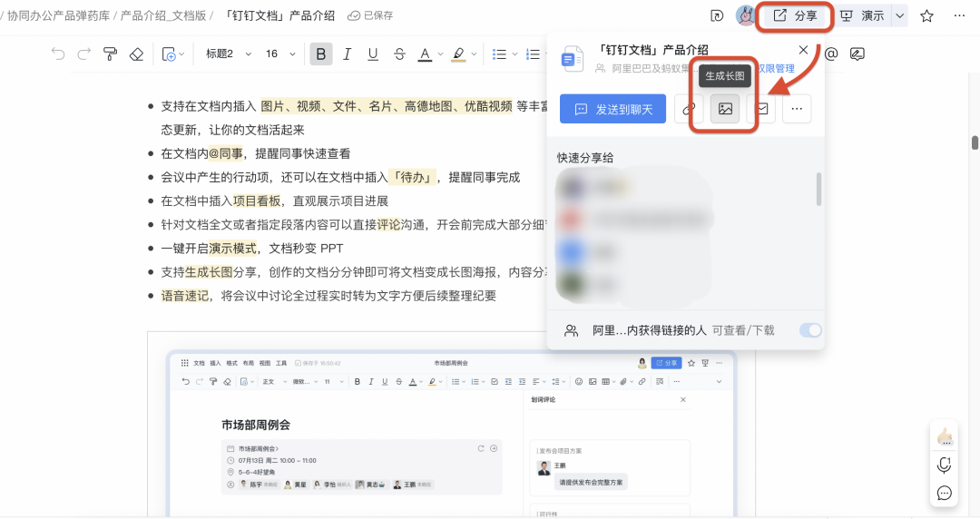Clear formatting with the eraser icon
Viewport: 980px width, 519px height.
[136, 54]
